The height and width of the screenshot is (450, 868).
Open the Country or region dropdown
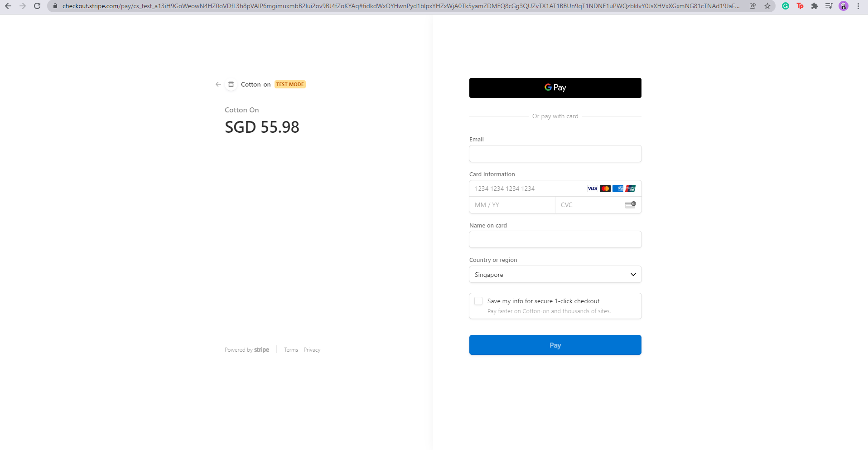click(x=555, y=275)
